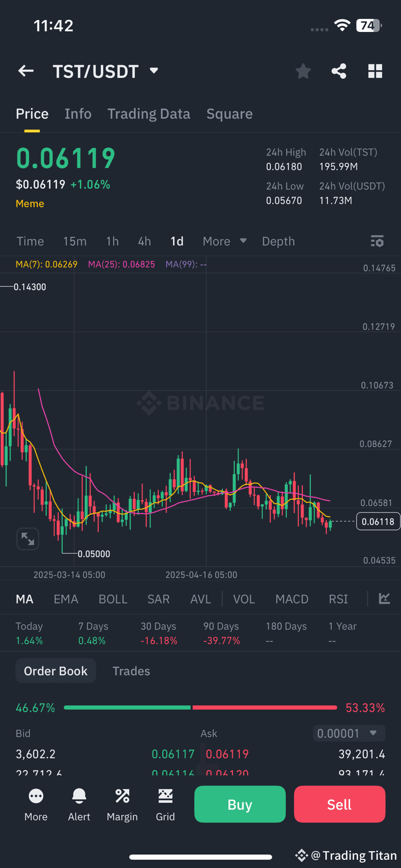This screenshot has width=401, height=868.
Task: Tap the Wi-Fi status icon
Action: pos(342,25)
